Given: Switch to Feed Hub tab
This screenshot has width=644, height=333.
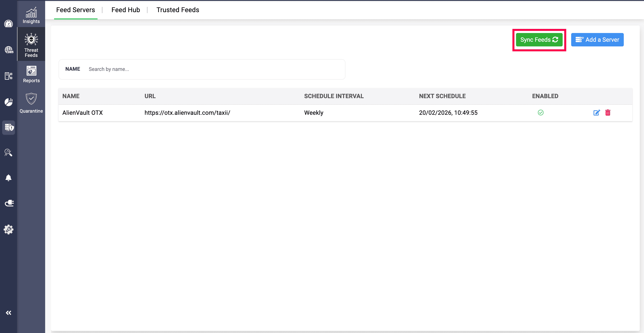Looking at the screenshot, I should point(125,10).
